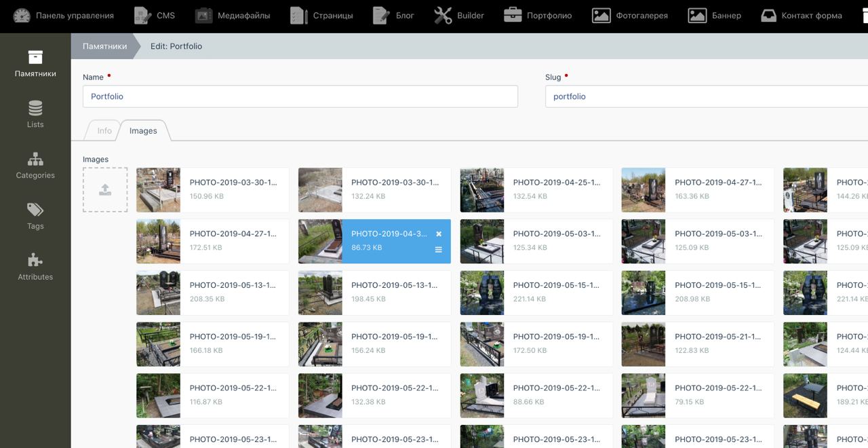The height and width of the screenshot is (448, 868).
Task: Open Attributes in the left sidebar
Action: [x=35, y=267]
